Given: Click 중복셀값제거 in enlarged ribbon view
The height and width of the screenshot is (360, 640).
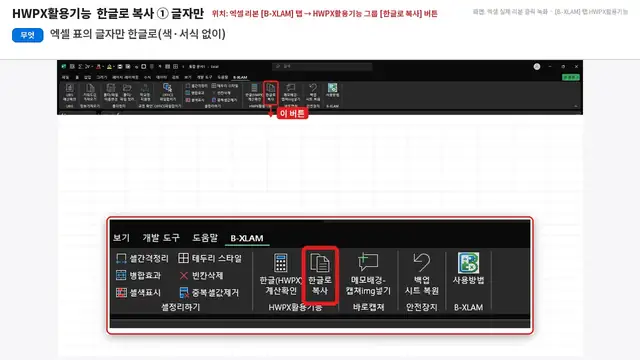Looking at the screenshot, I should [209, 293].
